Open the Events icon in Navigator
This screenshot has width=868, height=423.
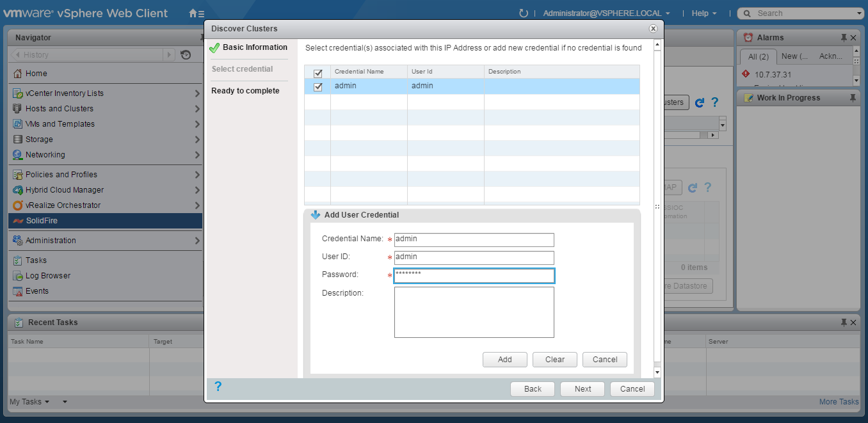tap(18, 291)
